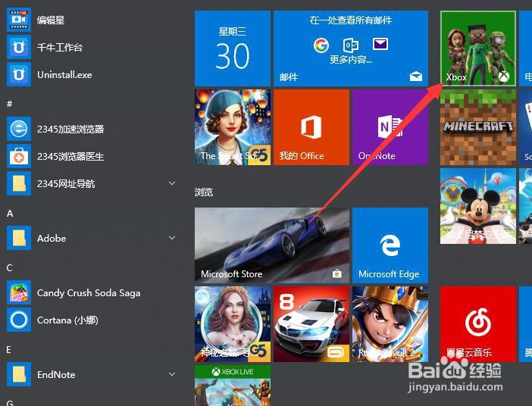Open the Mickey Mouse Disney game tile
Viewport: 532px width, 406px height.
click(478, 206)
